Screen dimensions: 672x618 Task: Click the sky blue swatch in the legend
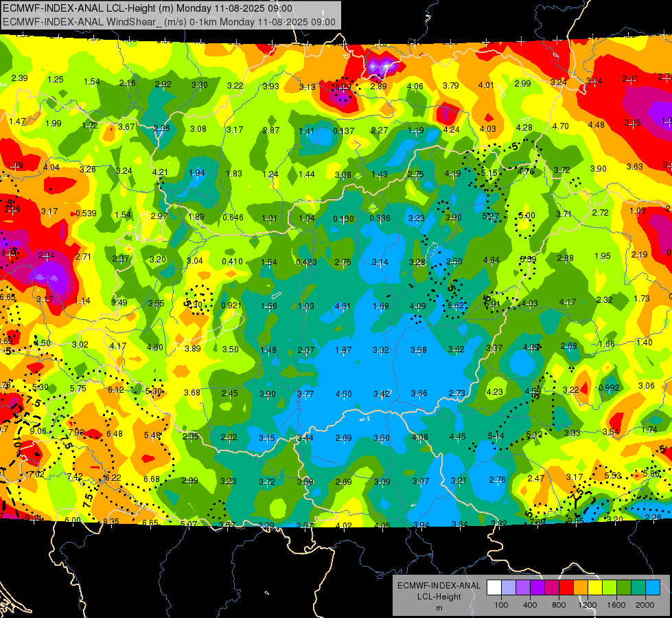[653, 588]
